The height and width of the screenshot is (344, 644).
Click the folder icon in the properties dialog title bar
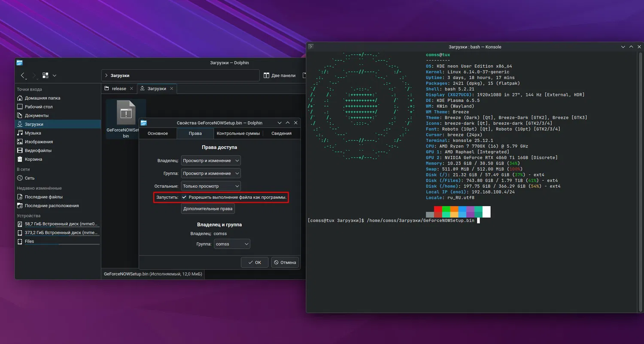pyautogui.click(x=144, y=123)
